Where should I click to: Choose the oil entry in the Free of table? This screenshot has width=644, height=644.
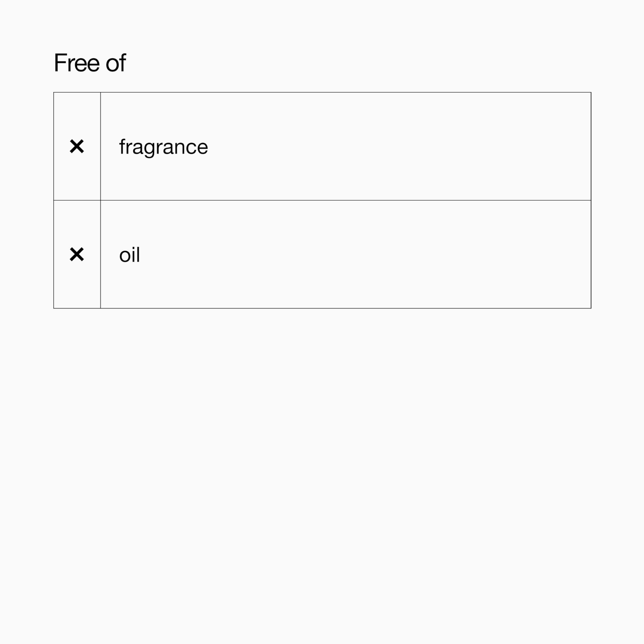click(x=129, y=255)
